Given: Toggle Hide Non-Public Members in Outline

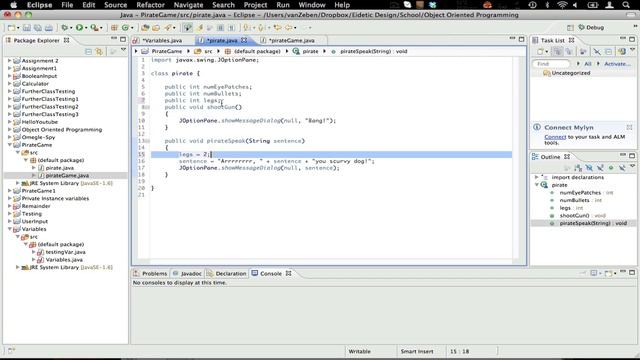Looking at the screenshot, I should click(611, 168).
